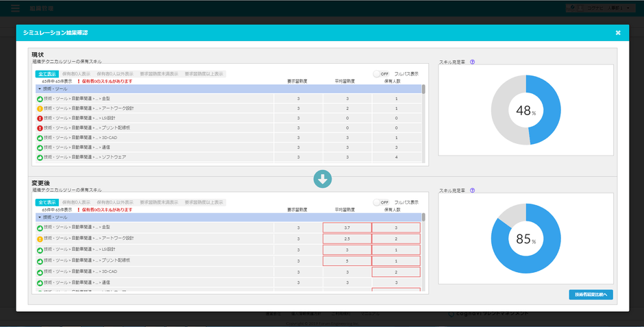Click the green status icon for 金型 in 変更後
644x327 pixels.
coord(39,228)
